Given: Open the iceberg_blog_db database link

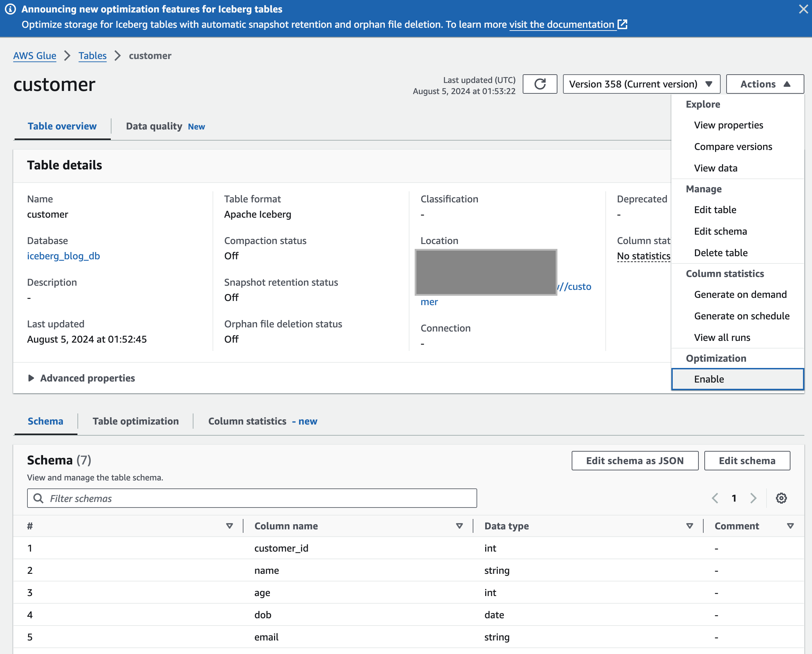Looking at the screenshot, I should click(63, 256).
